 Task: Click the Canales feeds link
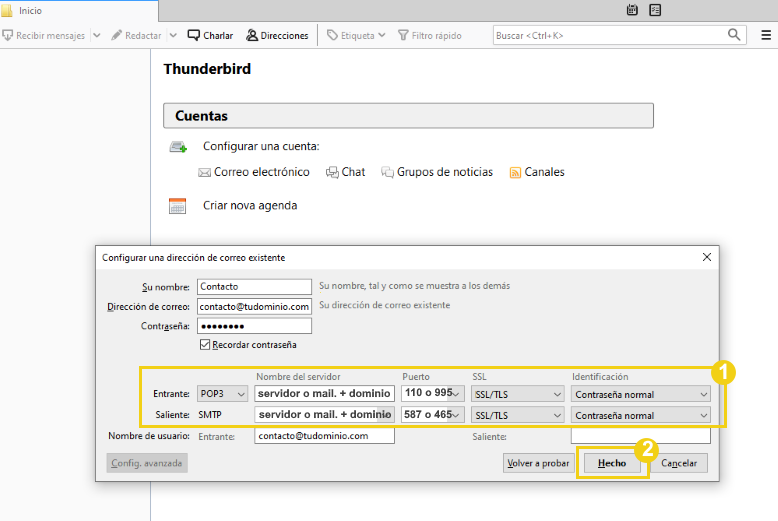[537, 172]
